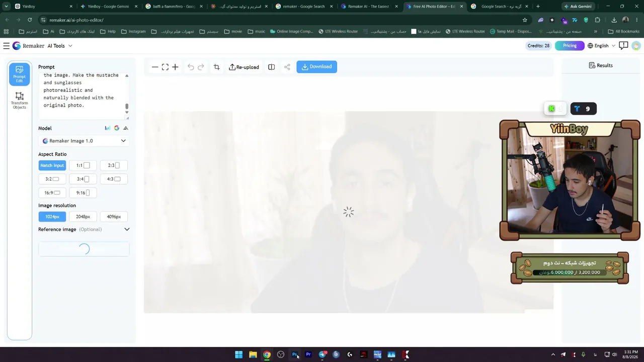Viewport: 644px width, 362px height.
Task: Select the Crop tool
Action: (216, 67)
